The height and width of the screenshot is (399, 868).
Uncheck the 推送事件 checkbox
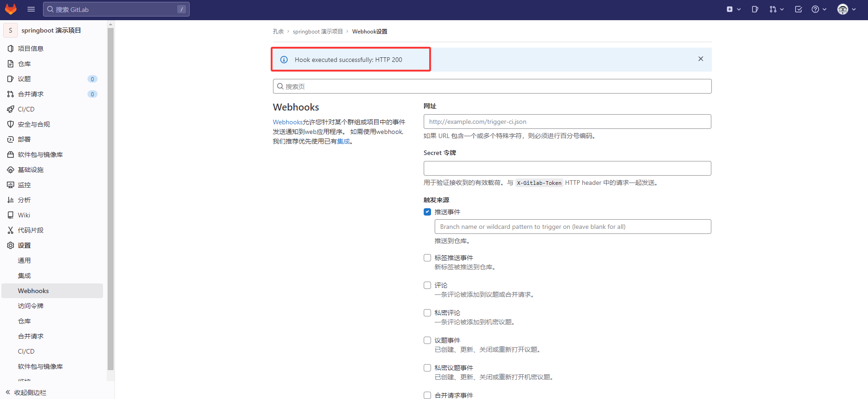pyautogui.click(x=427, y=212)
